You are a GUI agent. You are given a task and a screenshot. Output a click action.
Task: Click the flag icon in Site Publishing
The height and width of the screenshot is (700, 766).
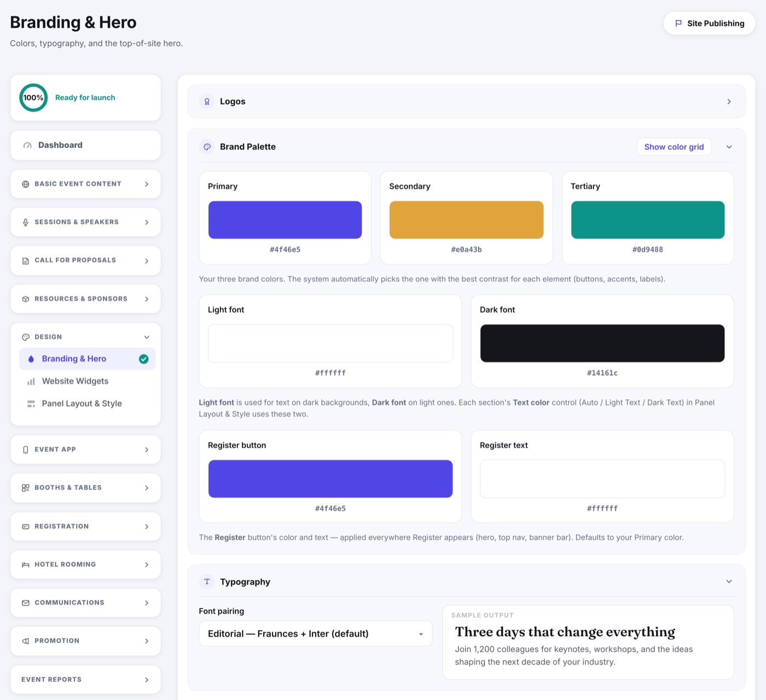pos(678,24)
